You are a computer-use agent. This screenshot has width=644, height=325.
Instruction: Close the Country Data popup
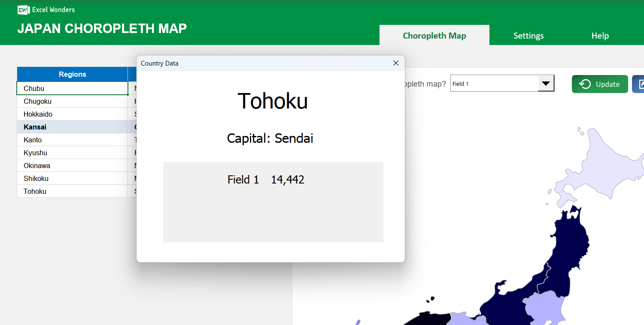(x=395, y=63)
